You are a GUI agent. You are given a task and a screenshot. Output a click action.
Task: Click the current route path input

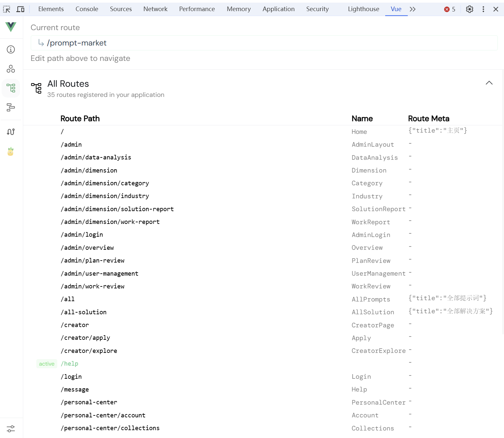pyautogui.click(x=264, y=43)
